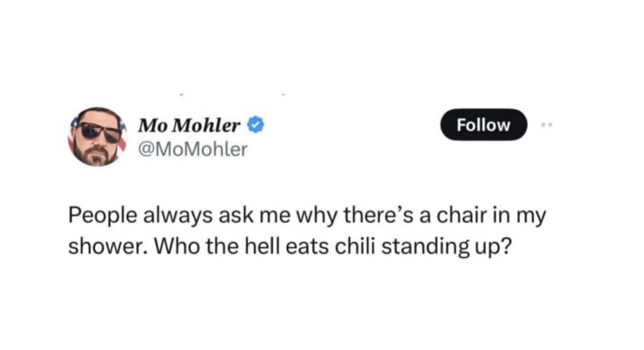
Task: Click the word "eats" in the tweet
Action: coord(306,245)
